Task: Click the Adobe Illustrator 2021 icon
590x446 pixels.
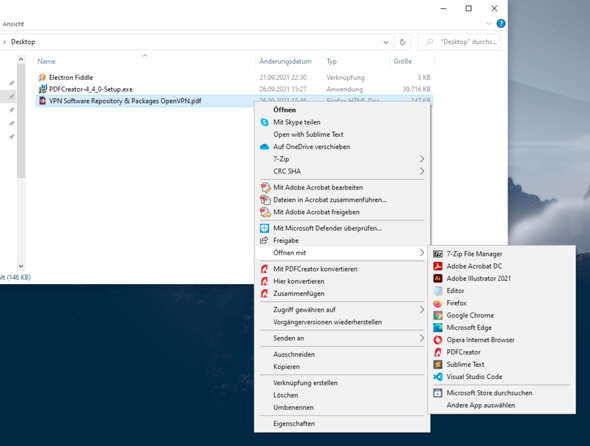Action: click(x=438, y=279)
